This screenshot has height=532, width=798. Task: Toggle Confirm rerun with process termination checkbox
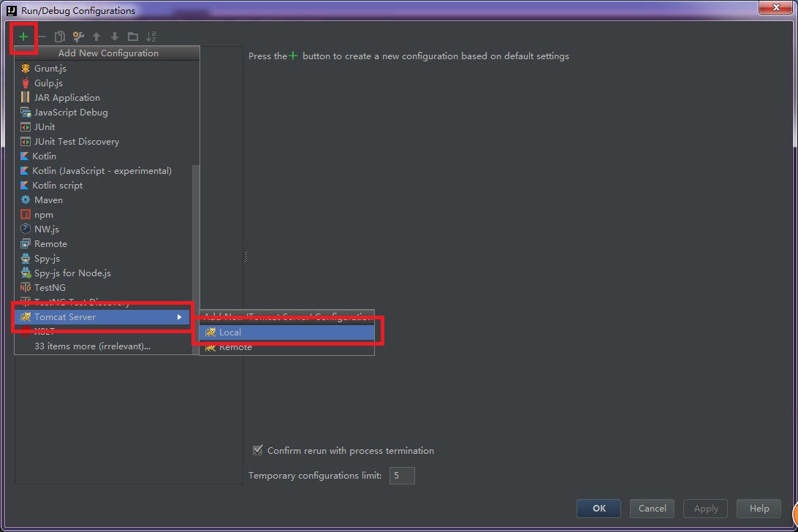click(x=258, y=450)
